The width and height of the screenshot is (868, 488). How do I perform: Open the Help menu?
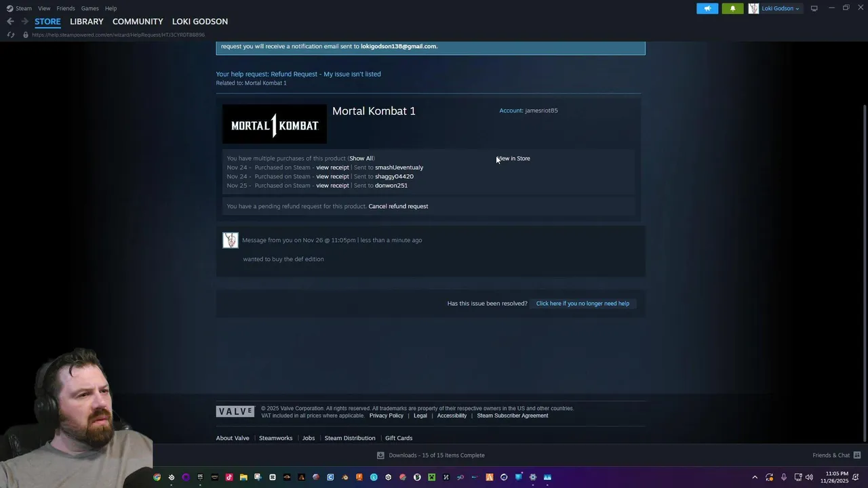point(111,8)
